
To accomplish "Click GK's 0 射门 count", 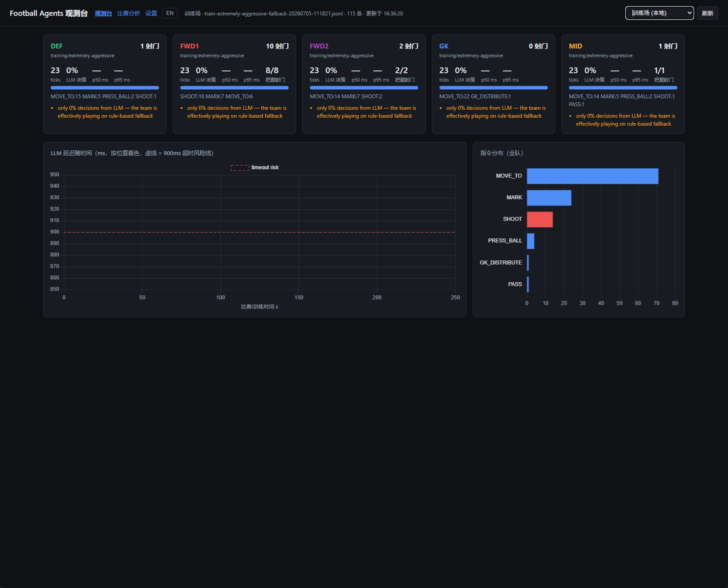I will click(538, 46).
